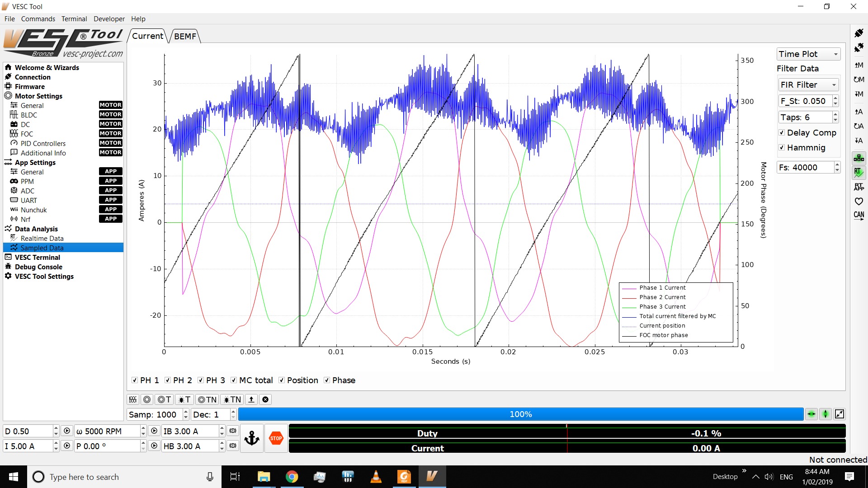Toggle horizontal zoom green arrows icon
This screenshot has height=488, width=868.
click(x=811, y=414)
